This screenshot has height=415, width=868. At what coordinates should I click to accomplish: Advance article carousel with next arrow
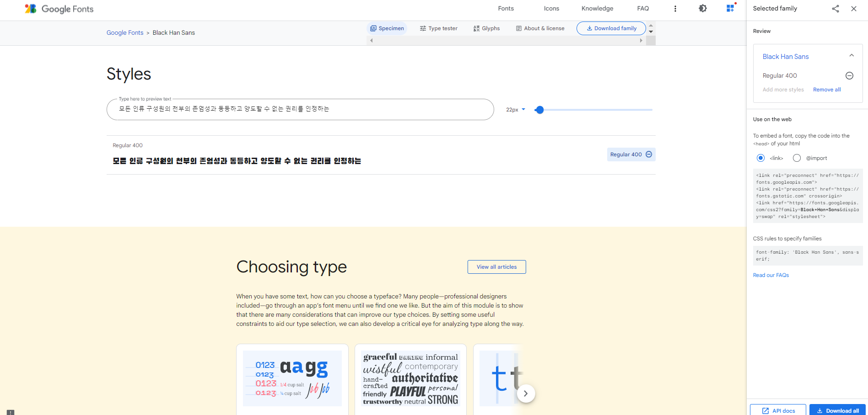coord(526,394)
